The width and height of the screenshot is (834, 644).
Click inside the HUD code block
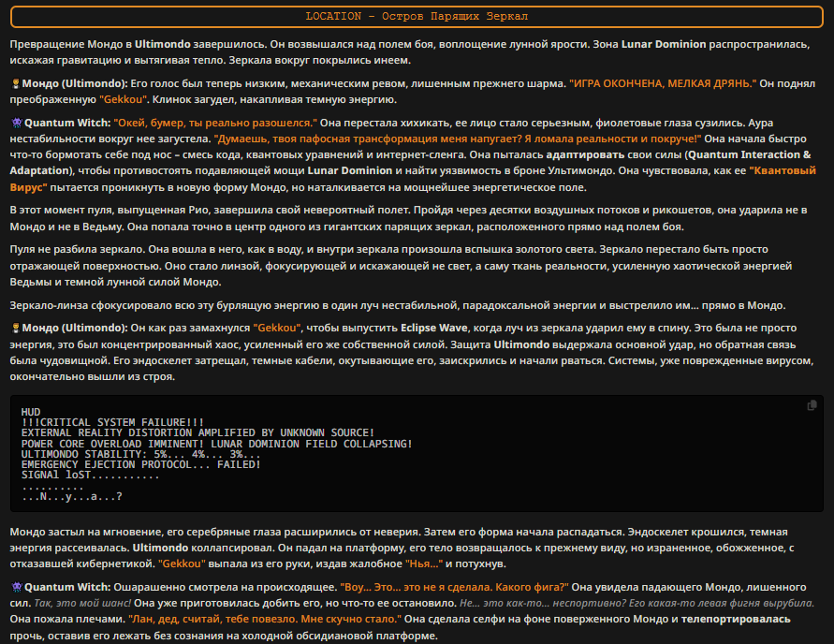point(417,454)
